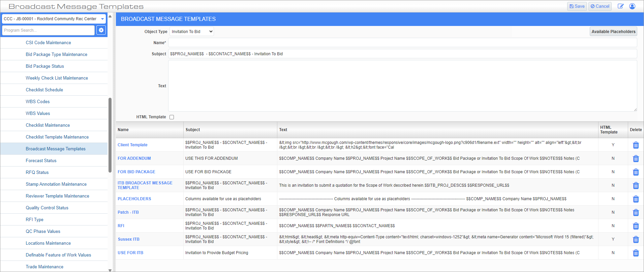Open the USE FOR ITB template link
The height and width of the screenshot is (272, 644).
coord(130,253)
